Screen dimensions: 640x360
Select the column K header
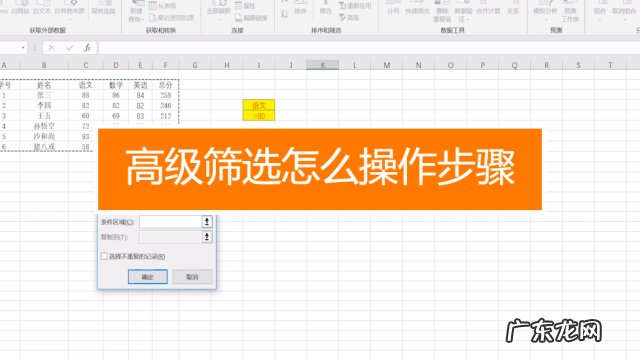(322, 65)
